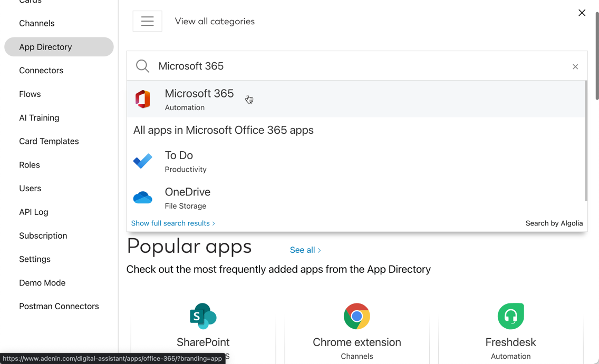Image resolution: width=599 pixels, height=364 pixels.
Task: Open Demo Mode in the sidebar
Action: pos(42,283)
